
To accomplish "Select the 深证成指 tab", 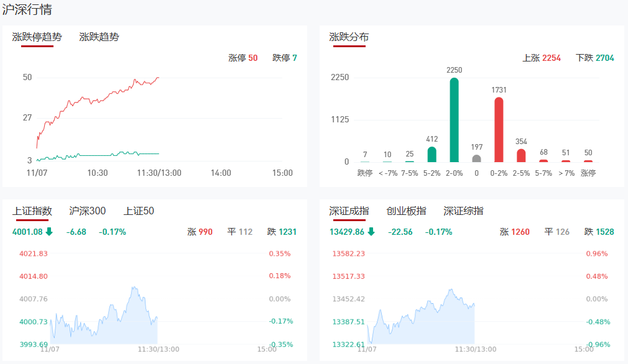I will 349,211.
